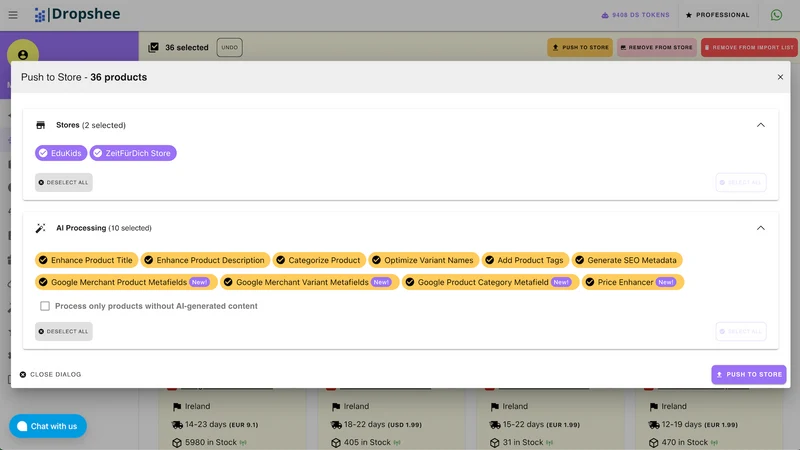Viewport: 800px width, 450px height.
Task: Check Process only products without AI-generated content
Action: [x=45, y=306]
